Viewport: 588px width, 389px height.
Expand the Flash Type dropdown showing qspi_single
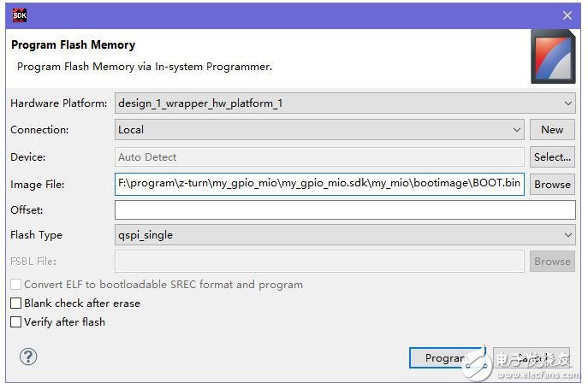(345, 235)
